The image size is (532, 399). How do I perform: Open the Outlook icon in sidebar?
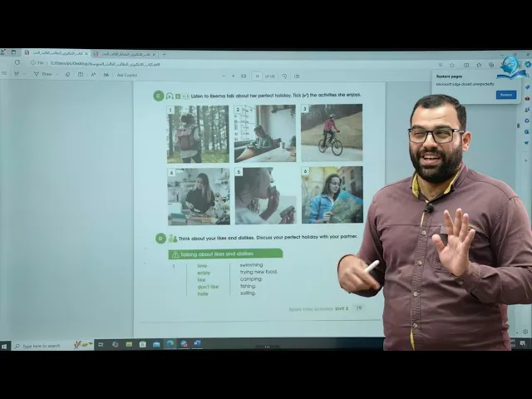(526, 132)
